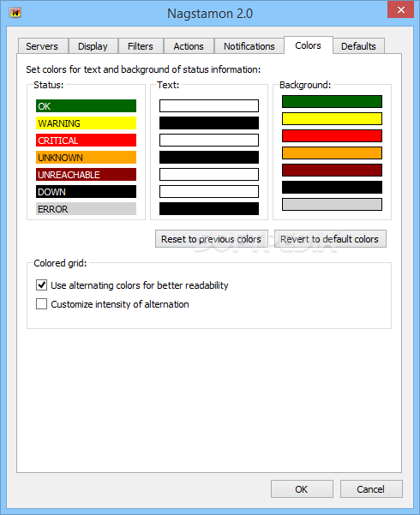Change the orange UNKNOWN background color swatch
Image resolution: width=420 pixels, height=515 pixels.
coord(332,153)
